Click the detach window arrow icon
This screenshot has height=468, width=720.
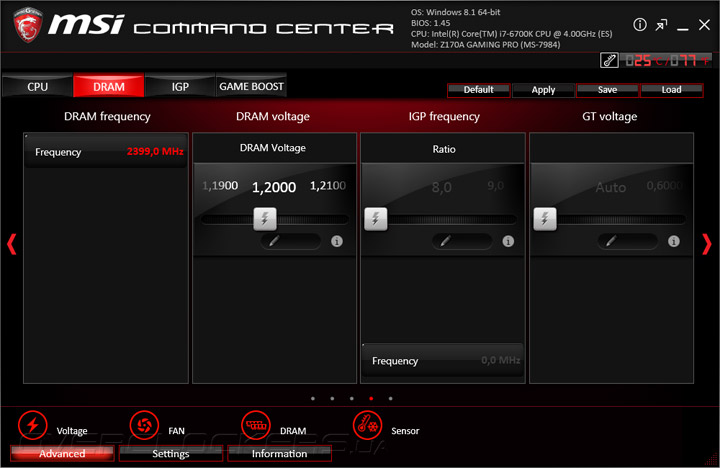tap(661, 25)
